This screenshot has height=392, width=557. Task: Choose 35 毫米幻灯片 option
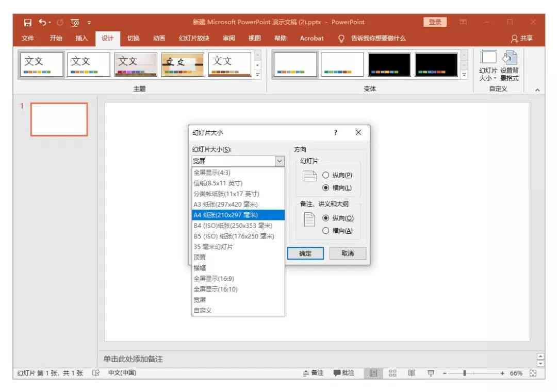[238, 247]
